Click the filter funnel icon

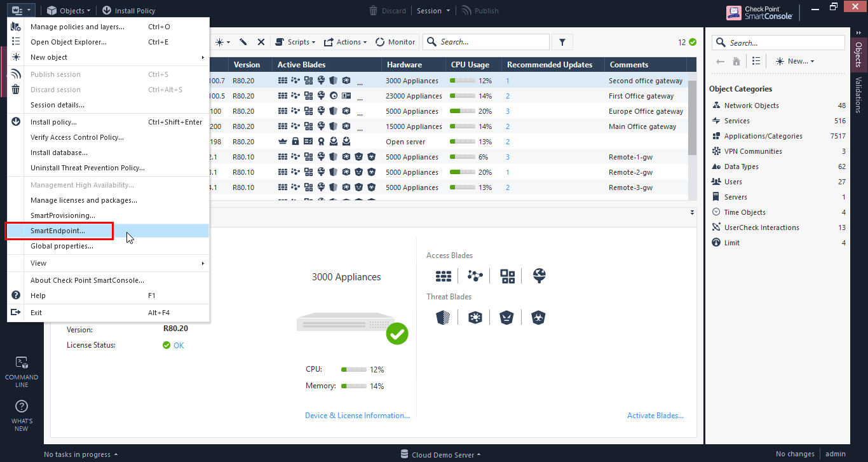(x=562, y=42)
